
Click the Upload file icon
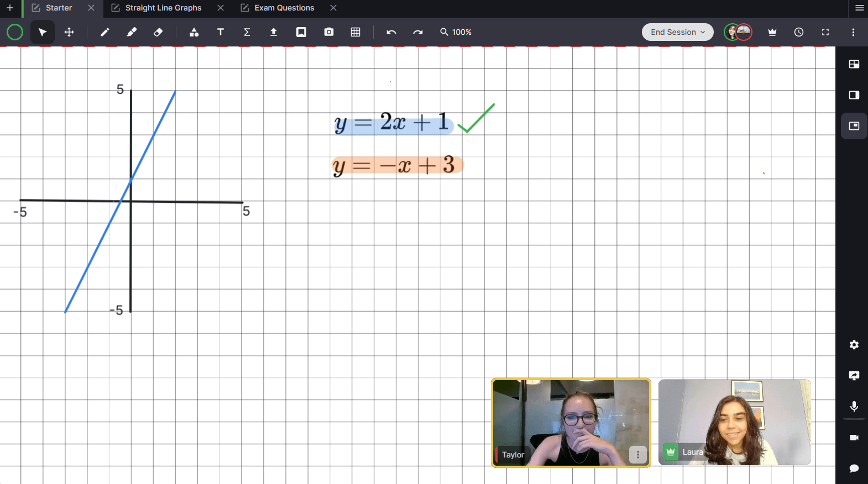pyautogui.click(x=274, y=32)
